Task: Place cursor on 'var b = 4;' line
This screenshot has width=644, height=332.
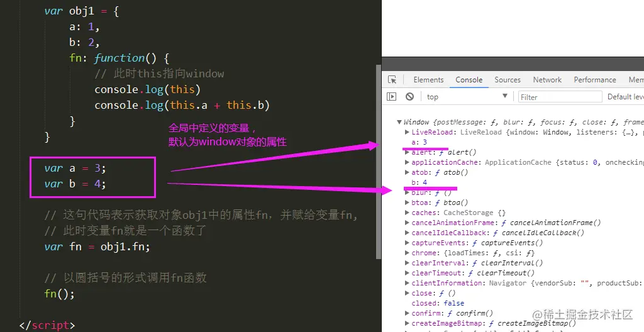Action: pyautogui.click(x=75, y=184)
